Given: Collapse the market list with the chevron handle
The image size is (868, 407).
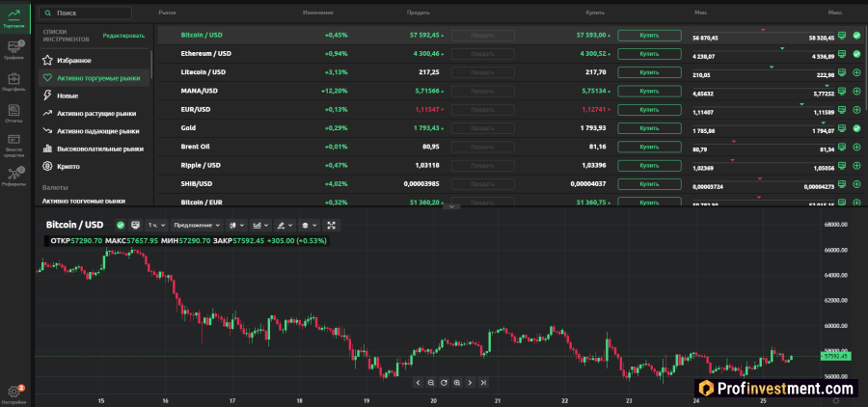Looking at the screenshot, I should coord(451,206).
